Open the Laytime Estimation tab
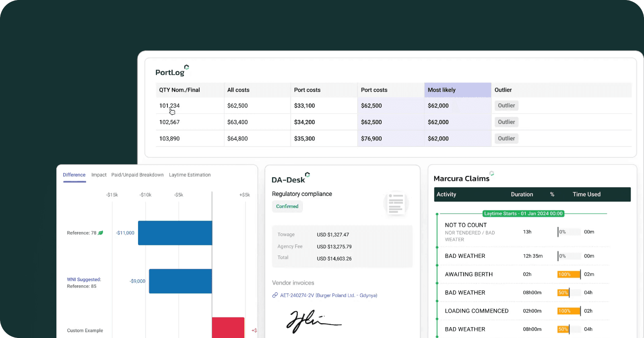The height and width of the screenshot is (338, 644). (190, 175)
